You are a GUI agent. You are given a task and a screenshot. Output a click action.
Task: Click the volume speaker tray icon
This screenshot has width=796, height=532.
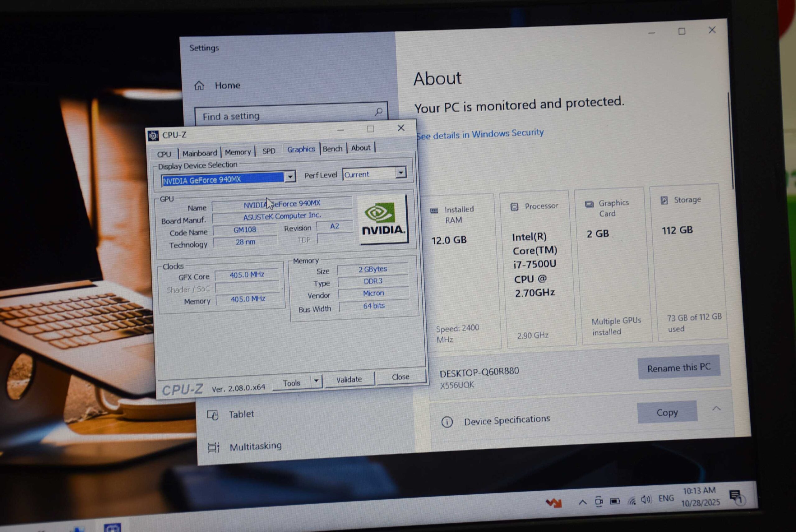pyautogui.click(x=646, y=500)
